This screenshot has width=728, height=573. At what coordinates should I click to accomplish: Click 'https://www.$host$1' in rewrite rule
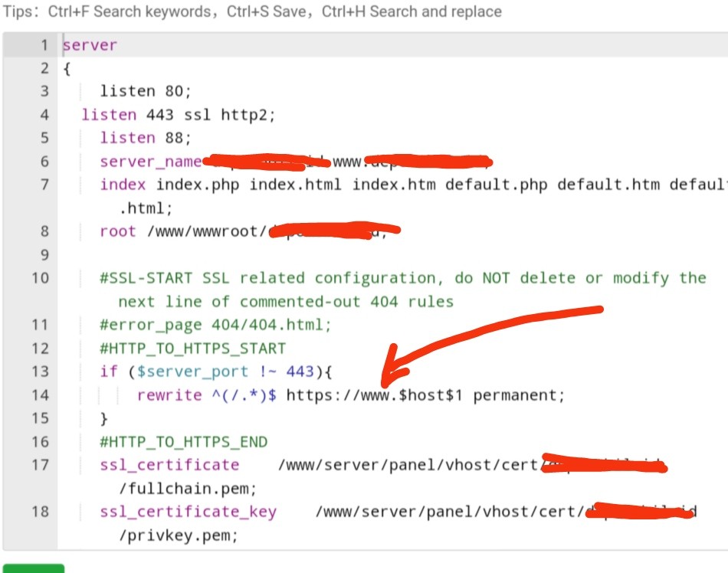[374, 395]
